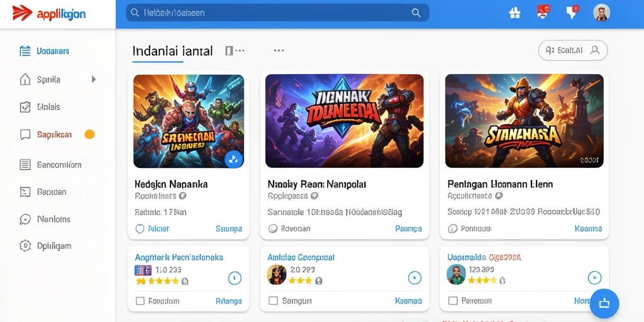Click the circle icon on Uopenelds card
The width and height of the screenshot is (644, 322).
click(594, 277)
